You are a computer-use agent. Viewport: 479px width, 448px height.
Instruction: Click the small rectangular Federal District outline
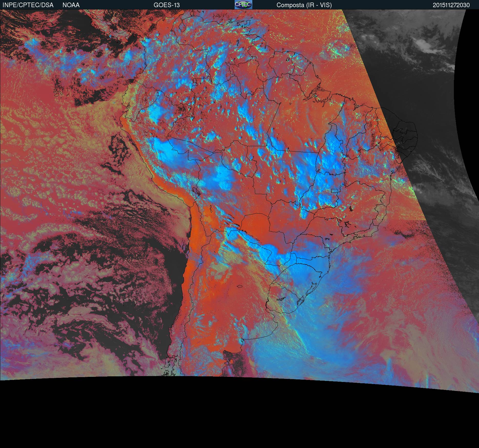(334, 190)
